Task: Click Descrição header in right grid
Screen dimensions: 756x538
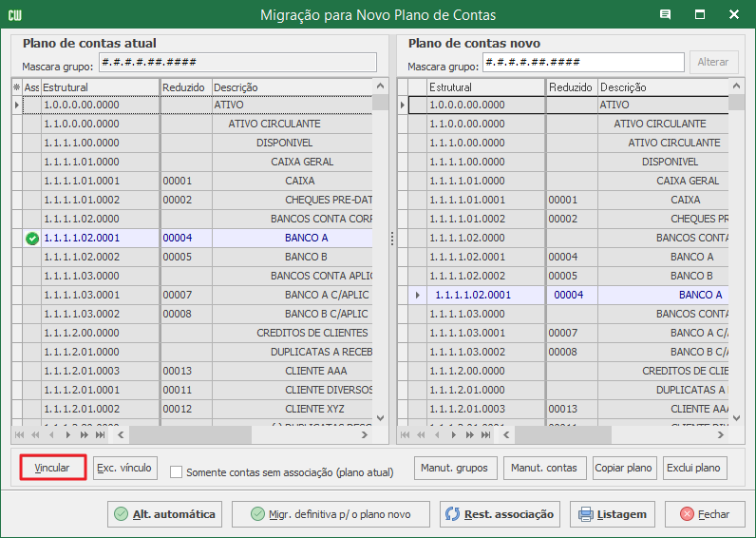Action: [x=664, y=87]
